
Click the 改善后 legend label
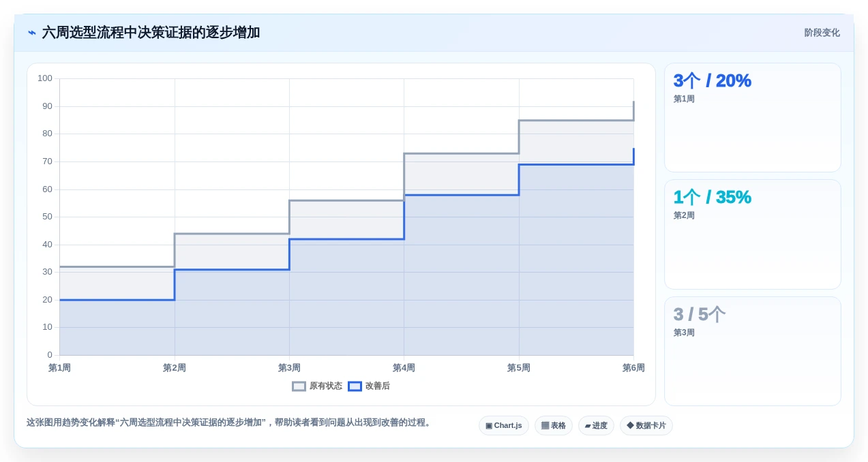click(x=378, y=386)
